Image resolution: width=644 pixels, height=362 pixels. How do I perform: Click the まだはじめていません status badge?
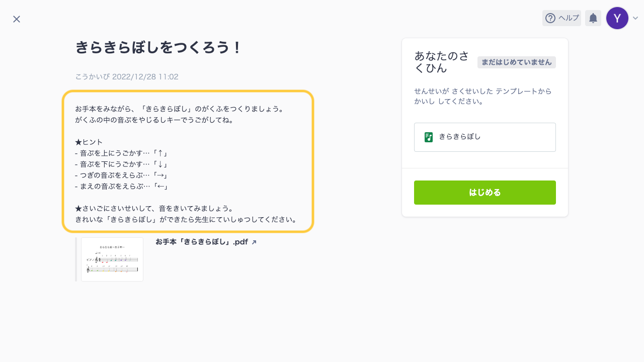516,62
